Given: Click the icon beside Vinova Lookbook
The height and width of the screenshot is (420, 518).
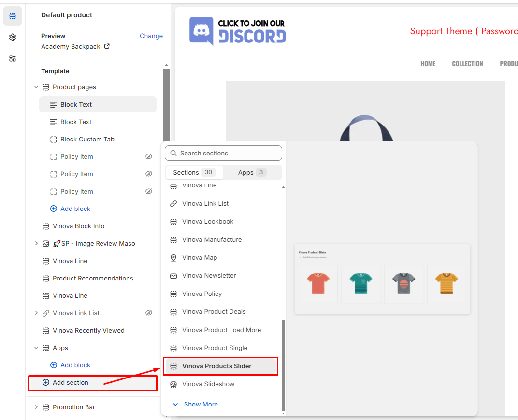Looking at the screenshot, I should click(173, 222).
